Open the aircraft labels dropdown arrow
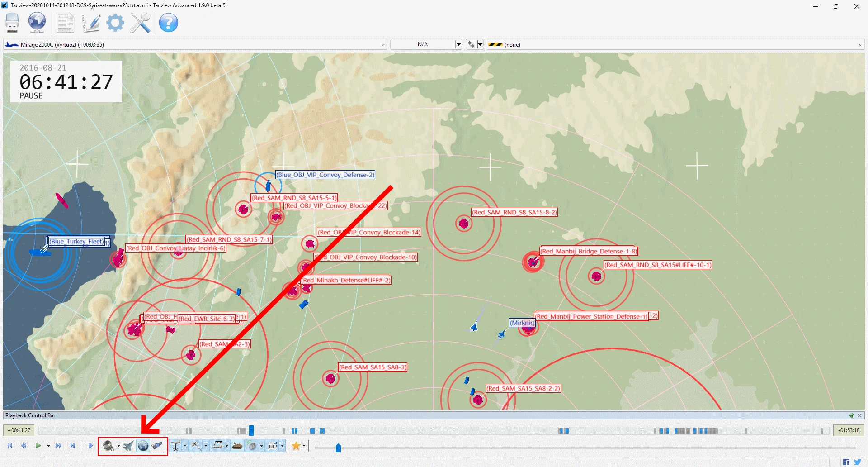Screen dimensions: 868x467 click(x=226, y=446)
